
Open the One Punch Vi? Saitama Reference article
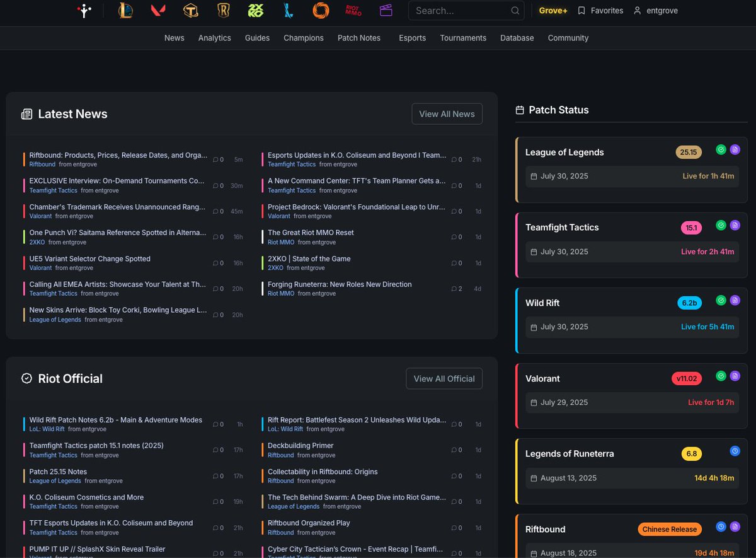(118, 233)
